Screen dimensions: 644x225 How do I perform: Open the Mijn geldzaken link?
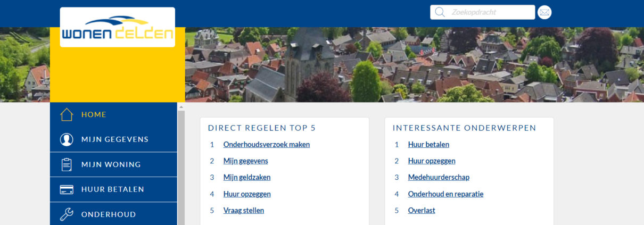[x=247, y=177]
